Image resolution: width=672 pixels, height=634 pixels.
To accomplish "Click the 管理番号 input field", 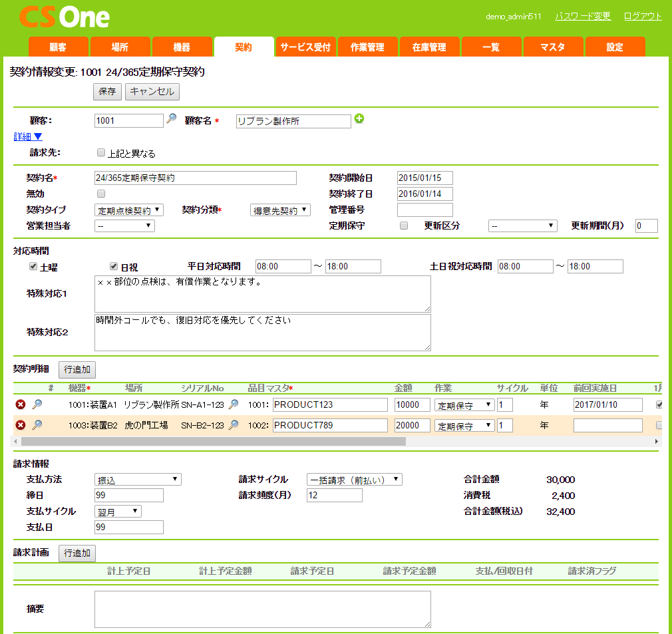I will click(x=424, y=210).
